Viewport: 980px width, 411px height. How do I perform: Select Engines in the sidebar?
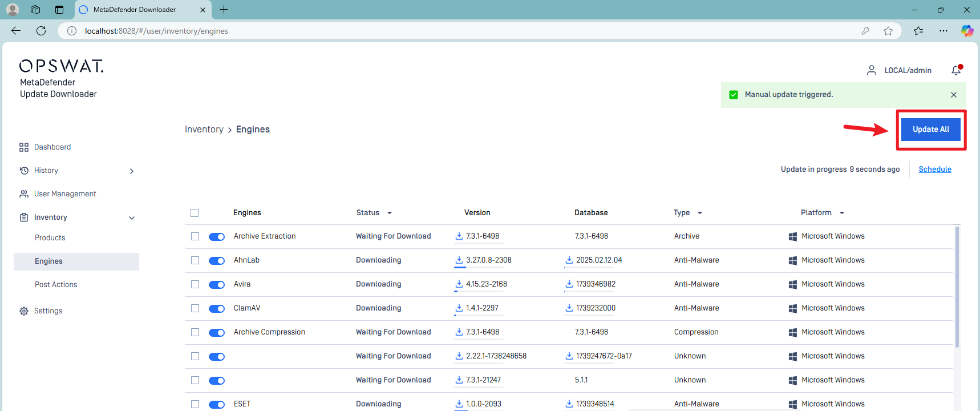click(x=76, y=261)
